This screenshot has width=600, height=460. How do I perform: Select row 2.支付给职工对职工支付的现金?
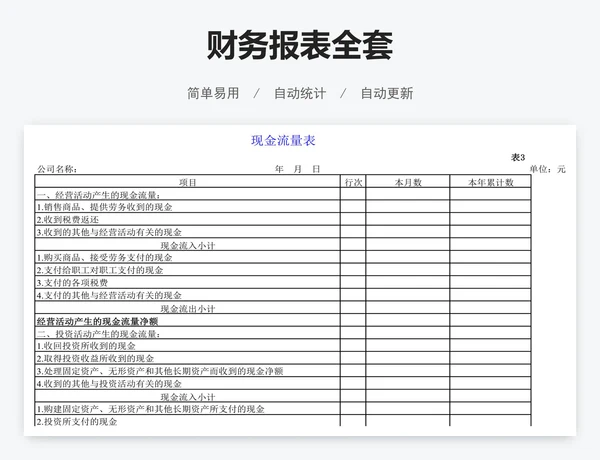coord(283,270)
